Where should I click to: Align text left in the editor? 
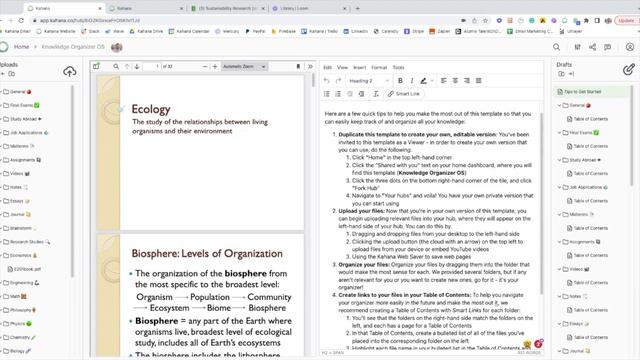(x=444, y=81)
